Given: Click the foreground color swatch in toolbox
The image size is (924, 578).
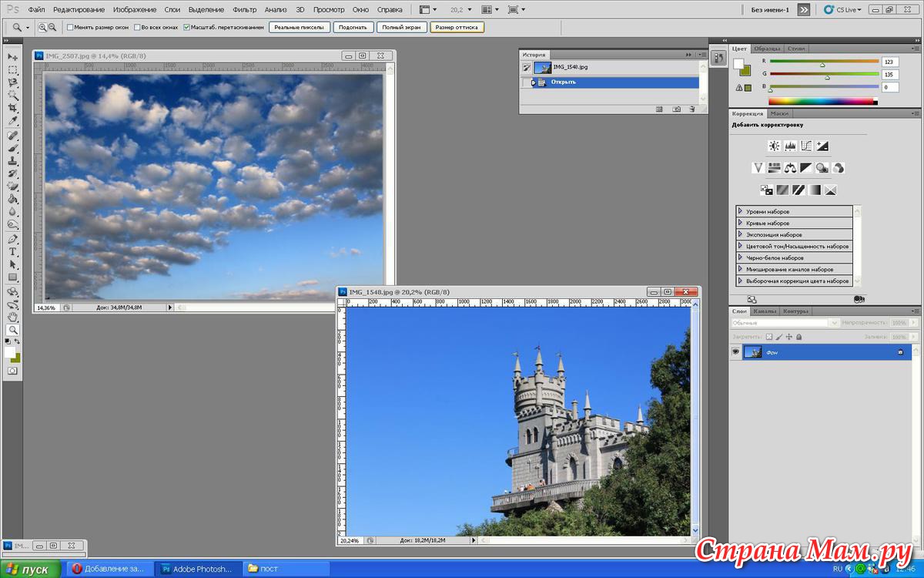Looking at the screenshot, I should click(x=10, y=352).
